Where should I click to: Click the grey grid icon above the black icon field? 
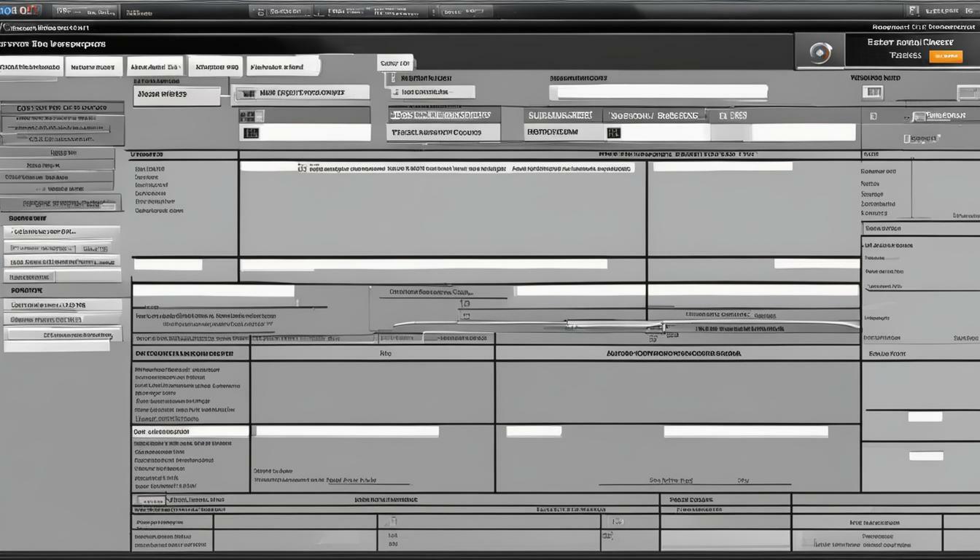click(251, 115)
